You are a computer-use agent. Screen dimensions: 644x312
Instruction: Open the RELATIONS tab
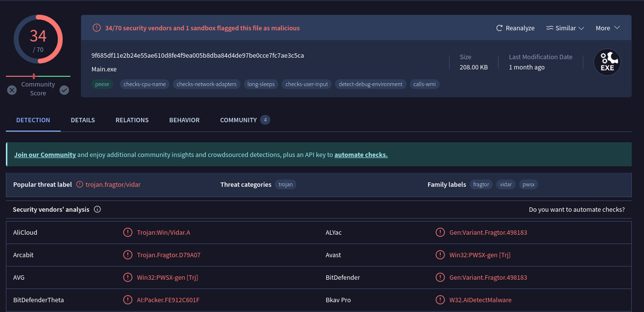(132, 120)
